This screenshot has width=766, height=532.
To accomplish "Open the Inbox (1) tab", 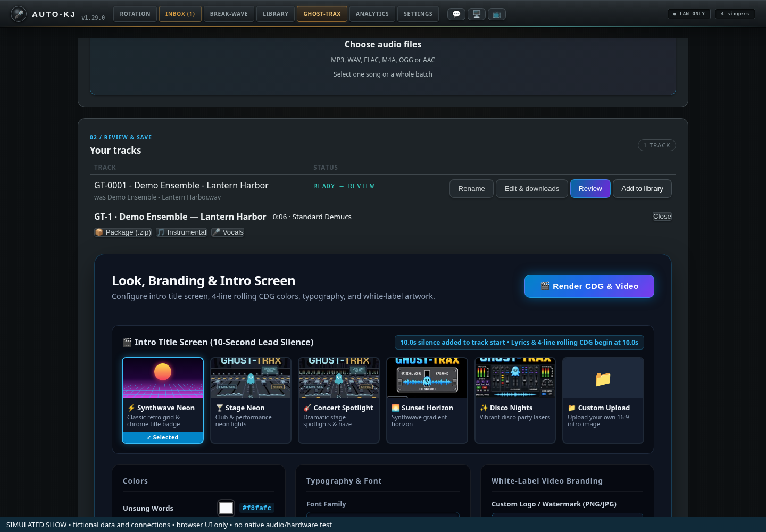I will click(180, 14).
